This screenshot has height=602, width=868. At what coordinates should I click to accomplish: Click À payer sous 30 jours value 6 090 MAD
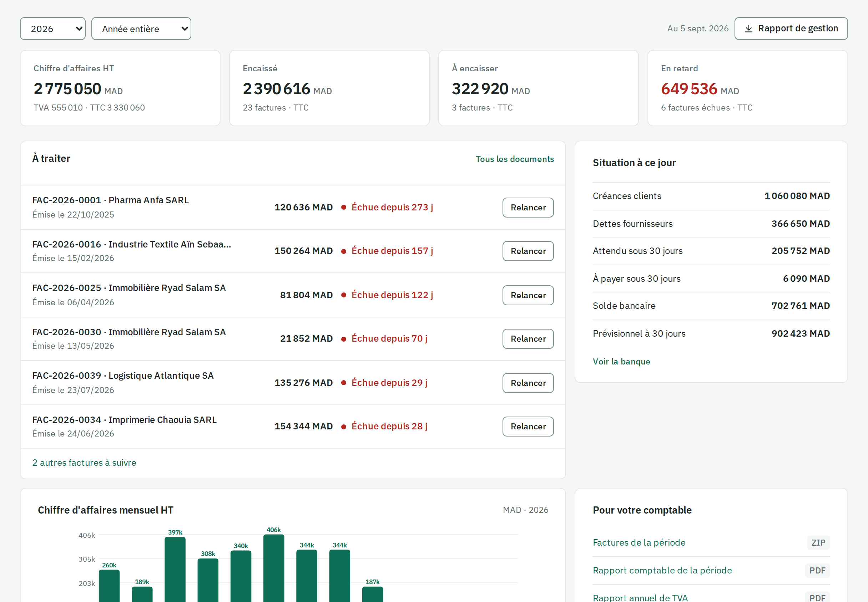point(806,279)
